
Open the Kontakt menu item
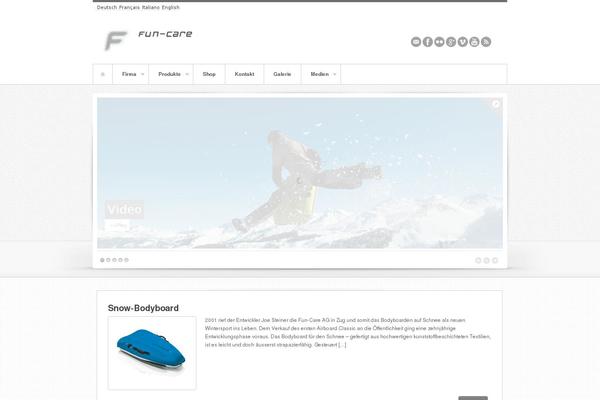point(245,74)
